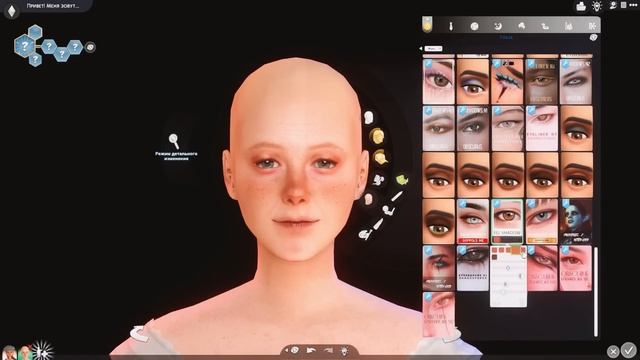Choose the dark brown swatch on the second row
Viewport: 640px width, 360px height.
(494, 257)
